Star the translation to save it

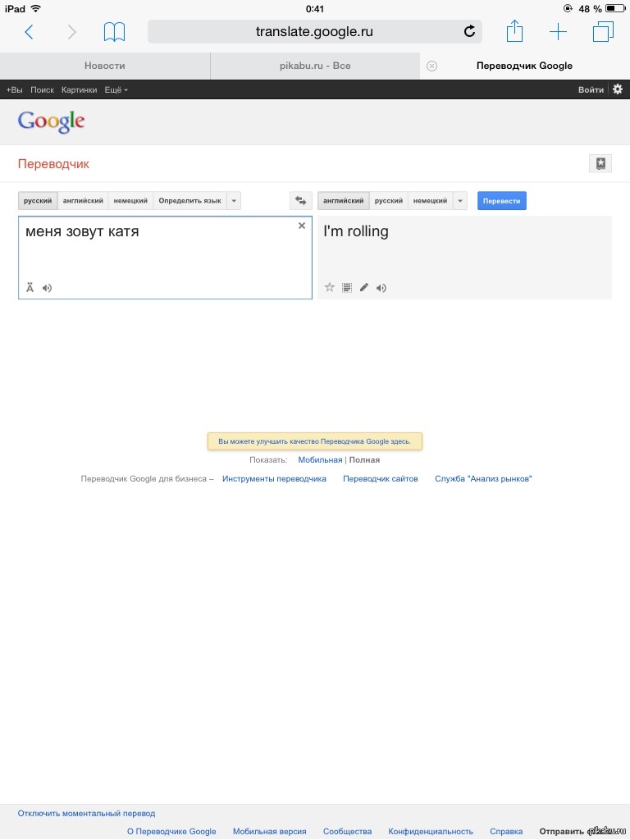point(330,288)
